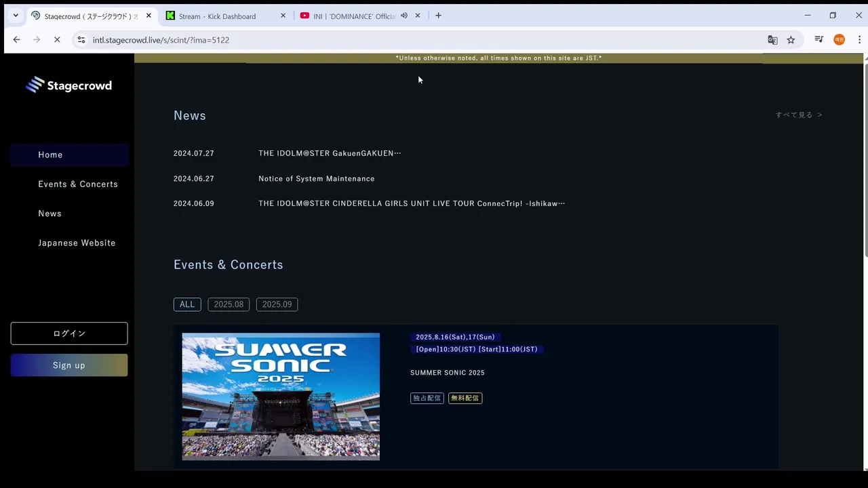Click the 2024.06.27 news date
This screenshot has width=868, height=488.
pos(194,179)
